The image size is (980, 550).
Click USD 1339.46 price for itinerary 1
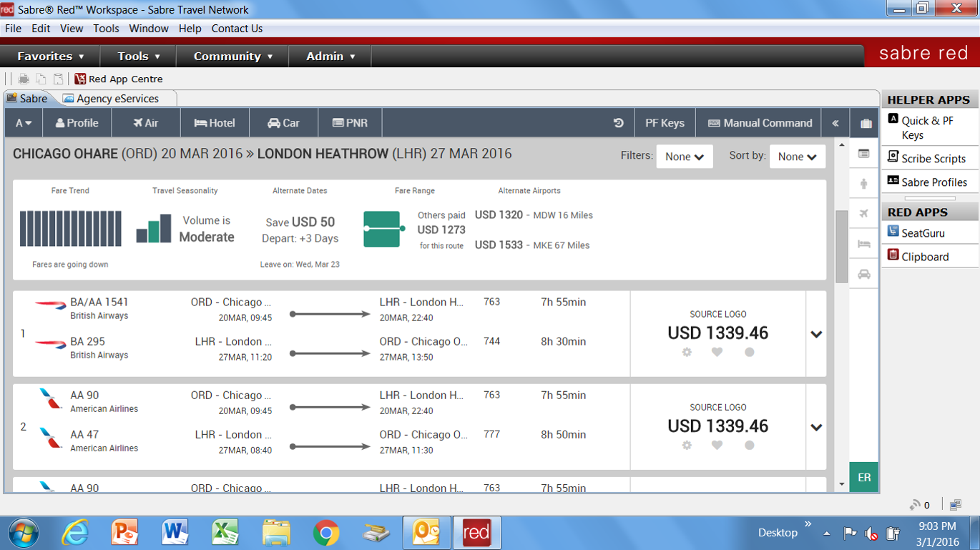point(717,333)
